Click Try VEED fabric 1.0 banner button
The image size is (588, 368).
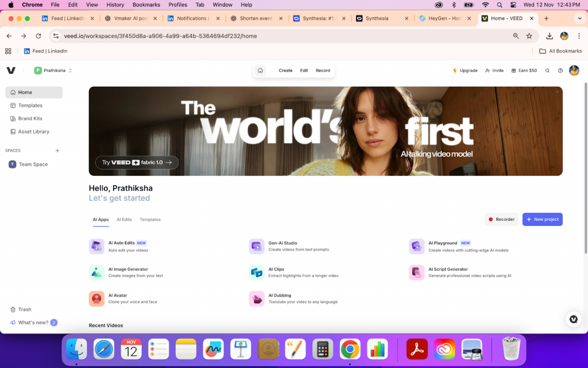[137, 163]
